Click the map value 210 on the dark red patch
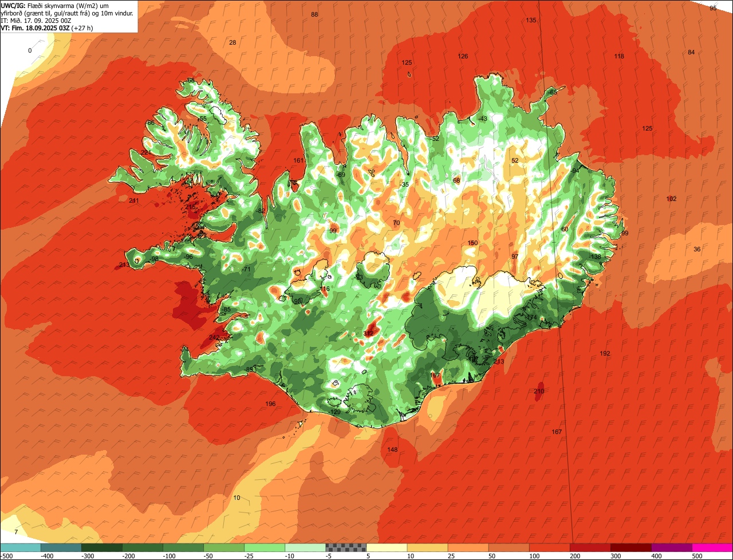This screenshot has height=560, width=733. (539, 391)
